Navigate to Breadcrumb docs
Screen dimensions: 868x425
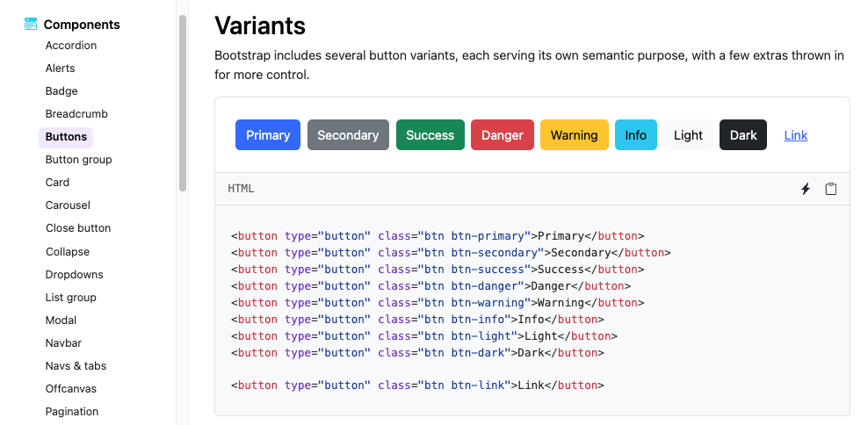[76, 114]
